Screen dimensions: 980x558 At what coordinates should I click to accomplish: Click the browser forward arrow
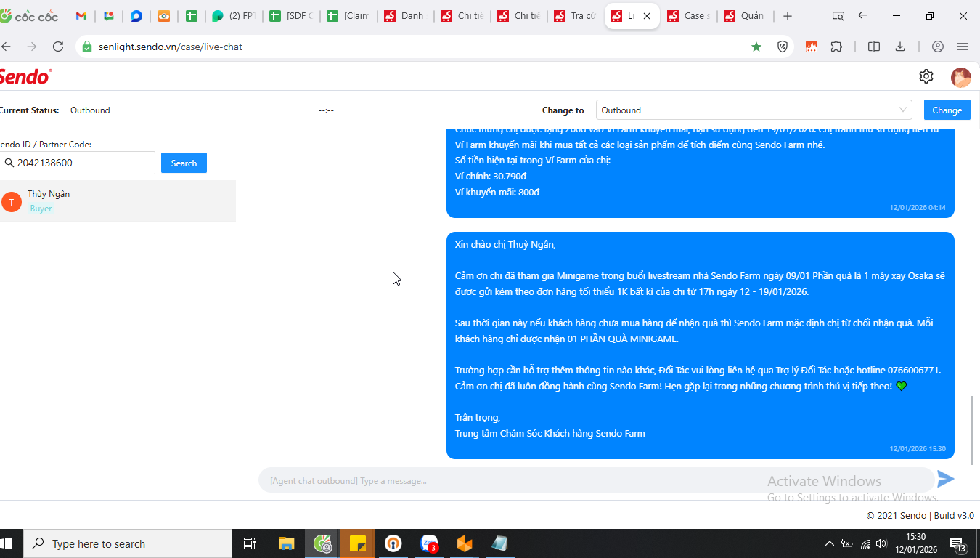31,46
